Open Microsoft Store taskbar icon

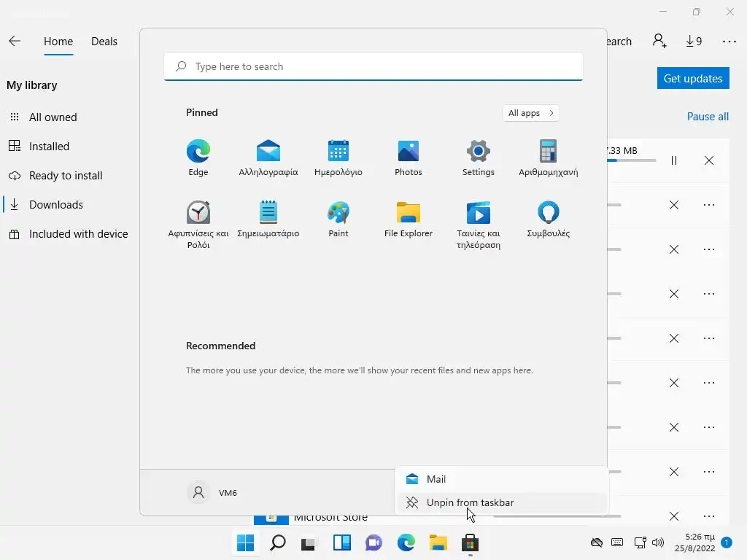click(471, 542)
